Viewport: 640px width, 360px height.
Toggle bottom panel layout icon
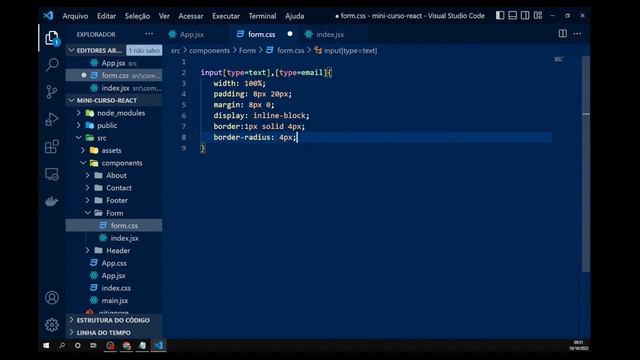513,16
